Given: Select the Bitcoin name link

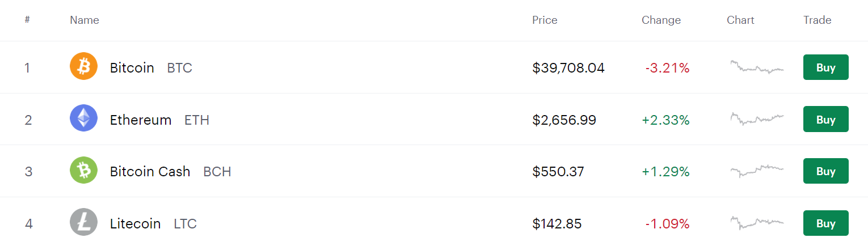Looking at the screenshot, I should [x=132, y=68].
